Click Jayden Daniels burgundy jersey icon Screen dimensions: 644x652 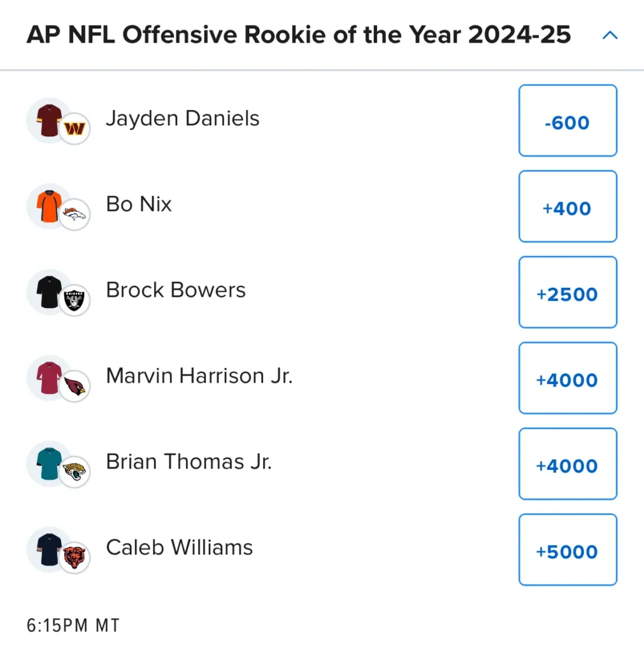pyautogui.click(x=49, y=120)
